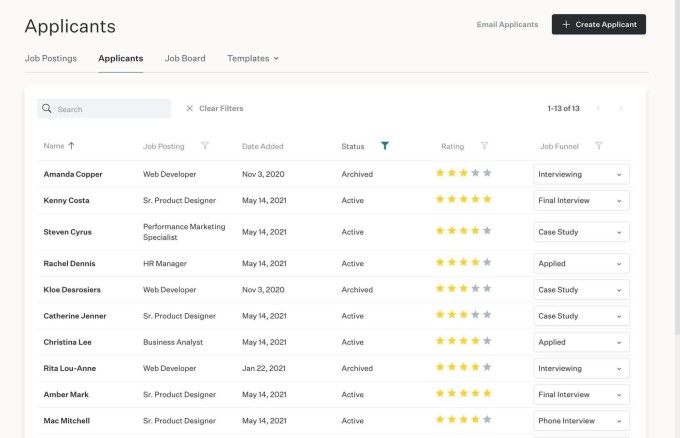This screenshot has width=680, height=438.
Task: Click into the Search input field
Action: pyautogui.click(x=110, y=108)
